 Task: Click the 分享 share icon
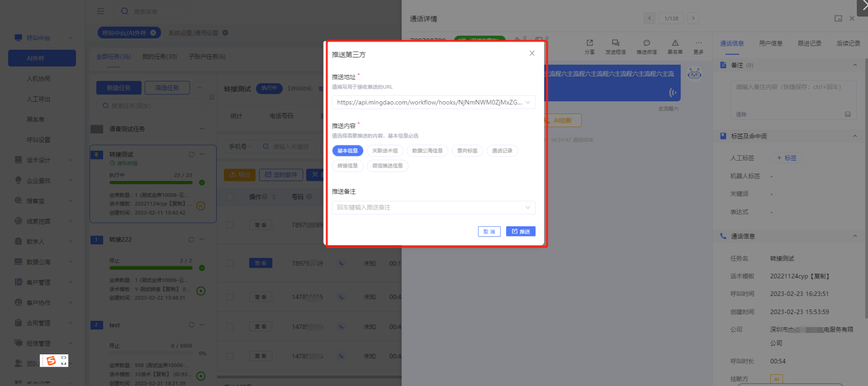[590, 43]
